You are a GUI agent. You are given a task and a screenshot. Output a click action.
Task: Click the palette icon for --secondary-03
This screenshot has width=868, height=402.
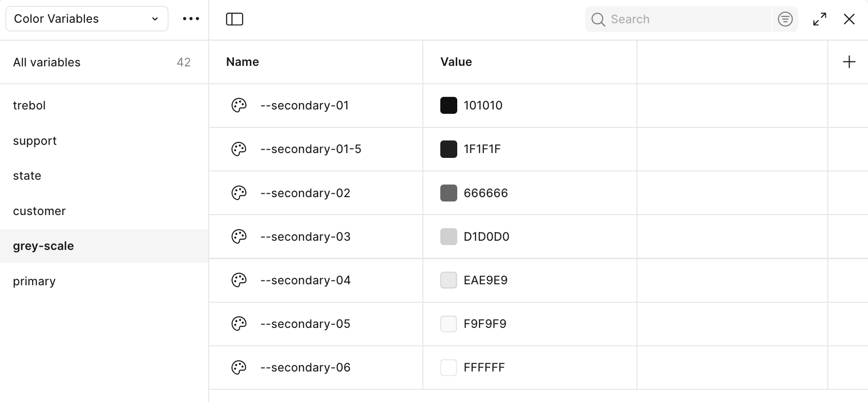tap(239, 236)
